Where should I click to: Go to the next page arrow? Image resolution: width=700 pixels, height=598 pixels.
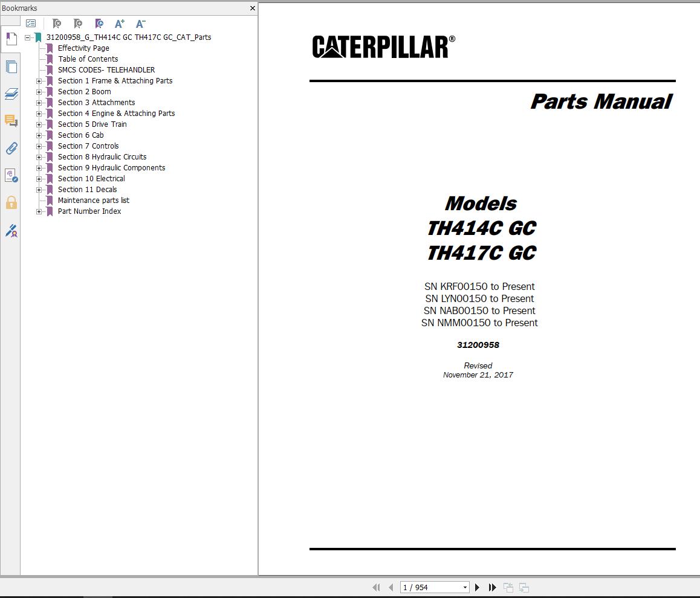click(477, 587)
